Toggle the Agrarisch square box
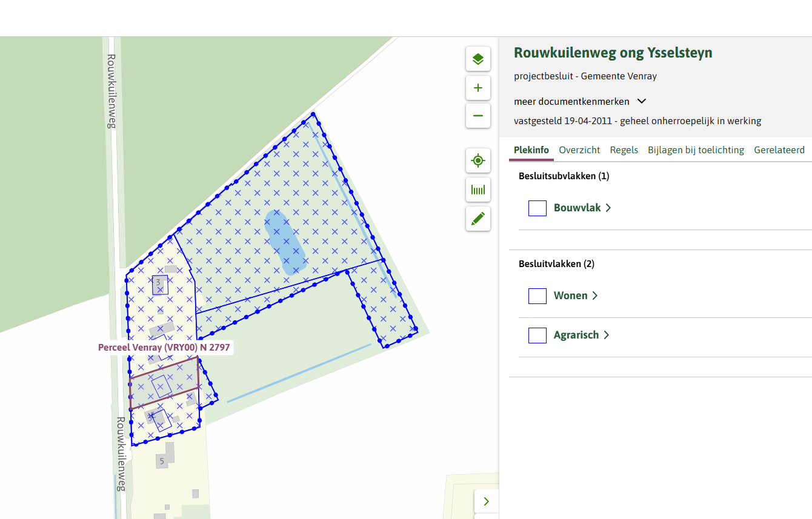Viewport: 812px width, 519px height. 537,336
